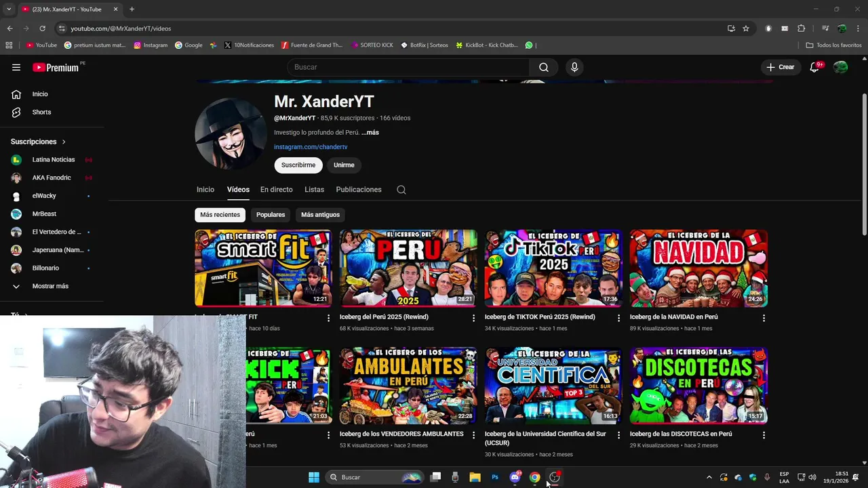The width and height of the screenshot is (868, 488).
Task: Open File Explorer from the taskbar
Action: click(475, 477)
